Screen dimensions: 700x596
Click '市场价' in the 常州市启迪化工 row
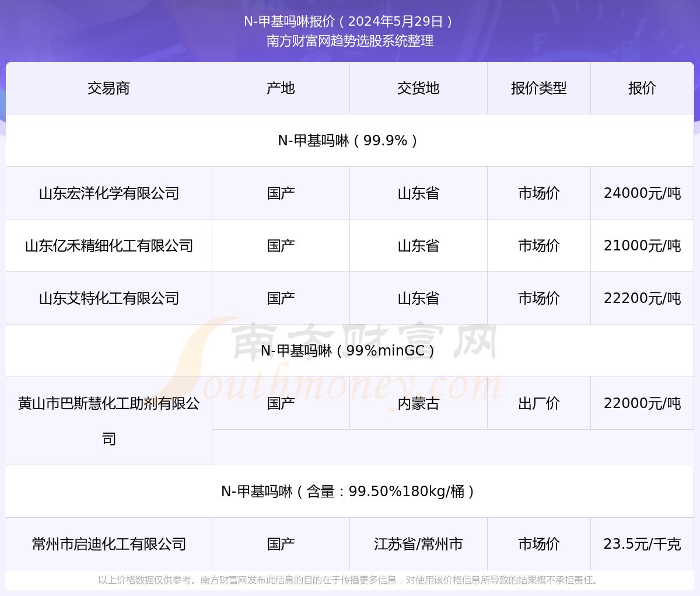(x=539, y=544)
